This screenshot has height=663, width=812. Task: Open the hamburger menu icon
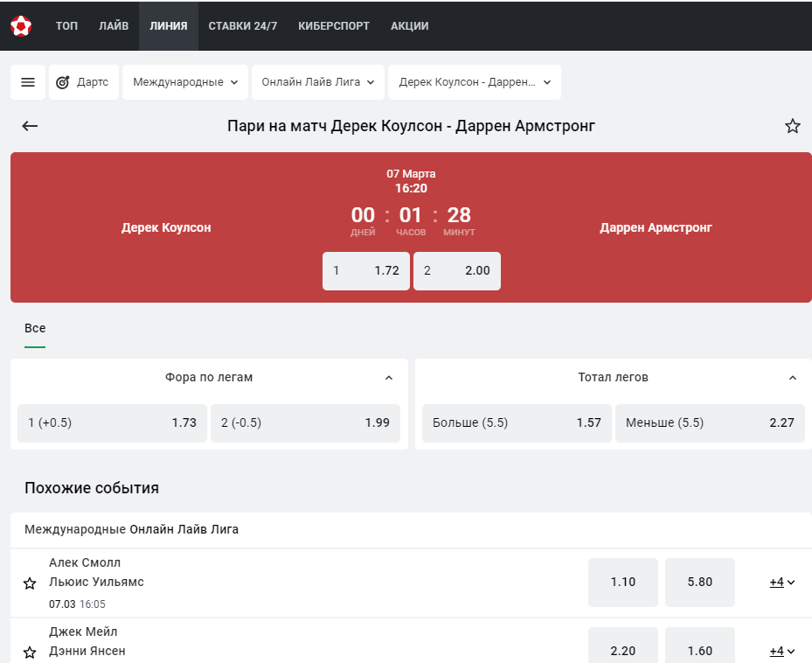[28, 82]
